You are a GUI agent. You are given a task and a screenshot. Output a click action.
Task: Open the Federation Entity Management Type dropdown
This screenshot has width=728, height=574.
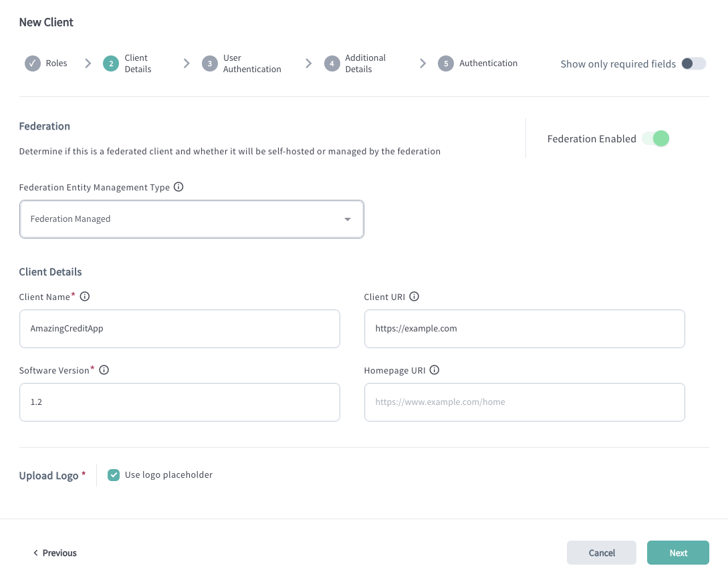[192, 219]
